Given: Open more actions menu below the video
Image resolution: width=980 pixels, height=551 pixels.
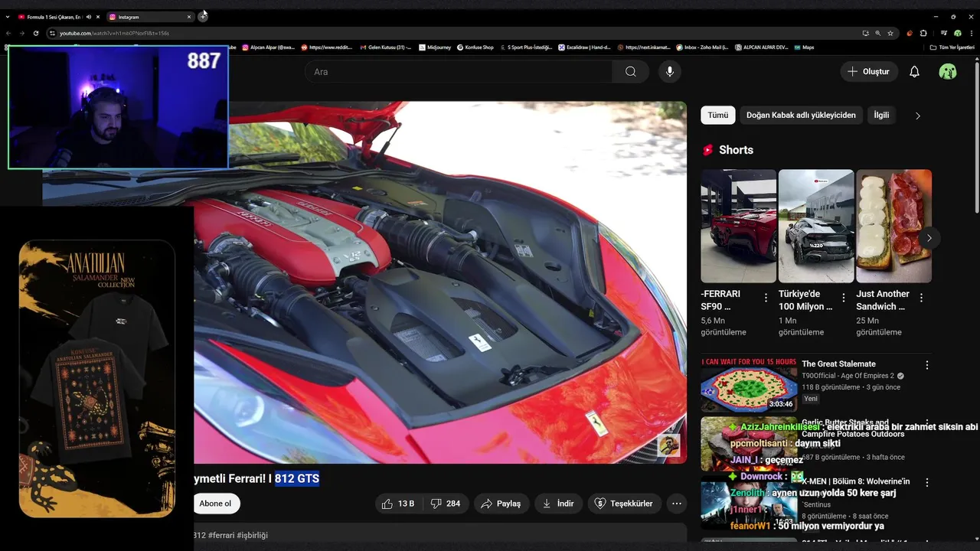Looking at the screenshot, I should [x=677, y=504].
